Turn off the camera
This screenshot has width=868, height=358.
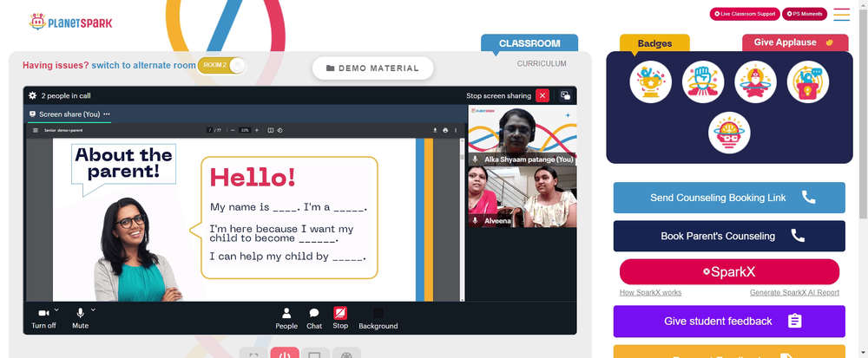[x=43, y=318]
